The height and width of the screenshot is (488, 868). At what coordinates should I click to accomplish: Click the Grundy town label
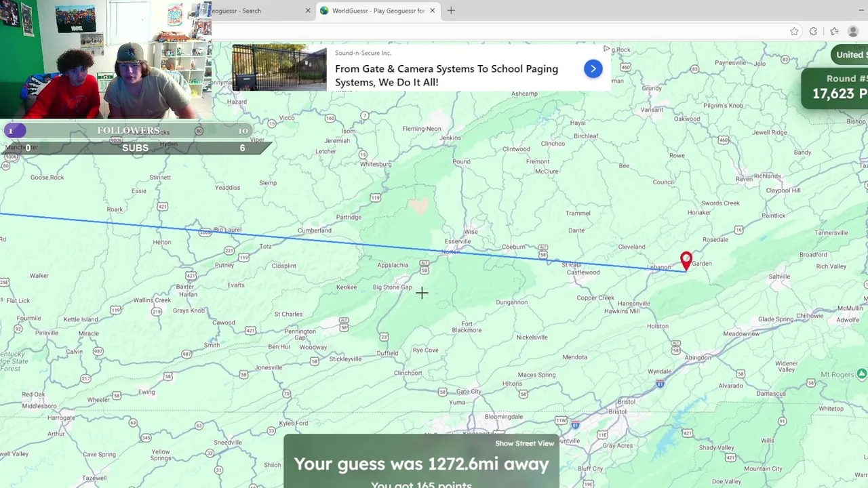coord(651,88)
